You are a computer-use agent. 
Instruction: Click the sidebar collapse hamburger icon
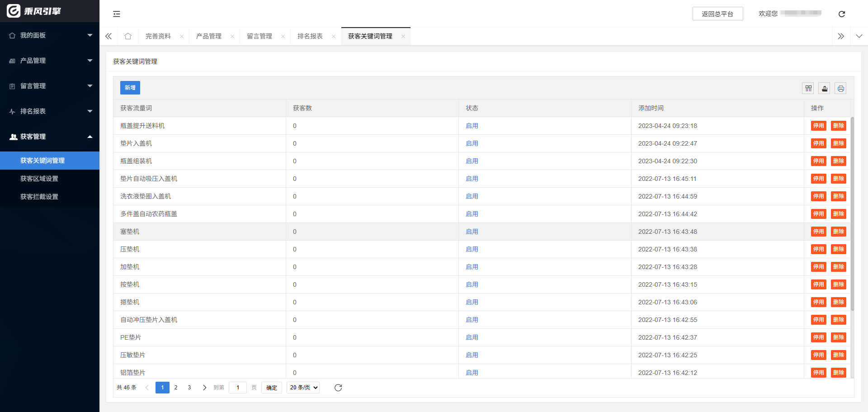point(117,14)
